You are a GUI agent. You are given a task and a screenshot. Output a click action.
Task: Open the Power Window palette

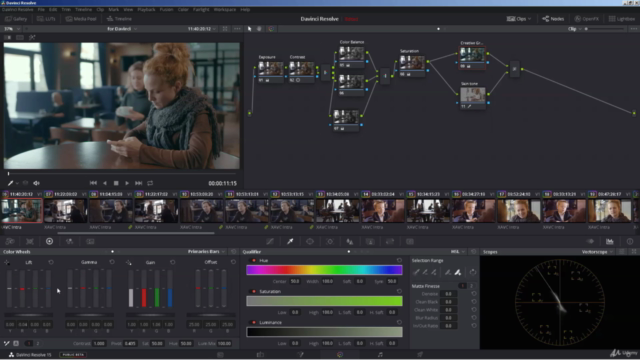point(310,241)
